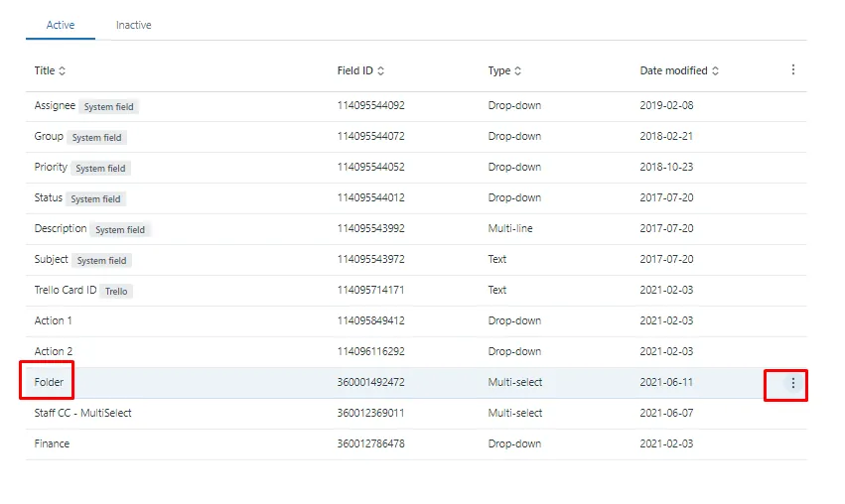Select field ID 360012369011
845x504 pixels.
click(370, 413)
